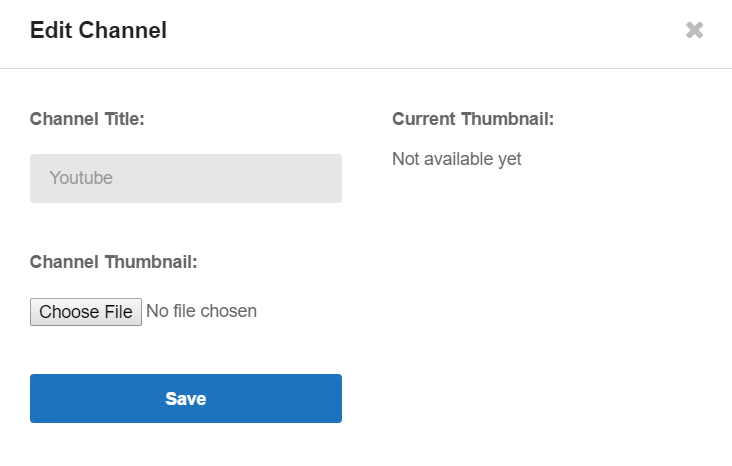Click the 'No file chosen' text
The image size is (732, 466).
click(x=201, y=311)
